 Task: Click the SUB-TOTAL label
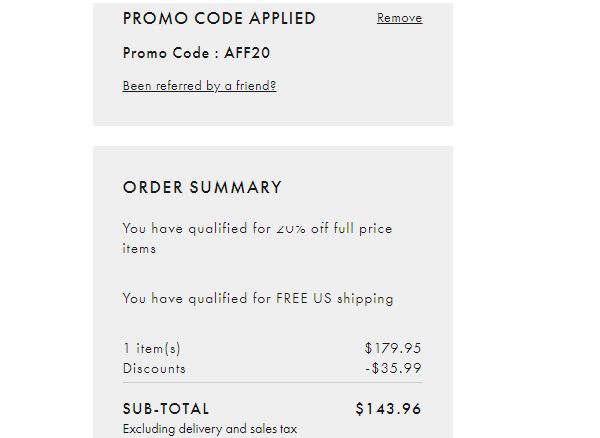tap(166, 409)
